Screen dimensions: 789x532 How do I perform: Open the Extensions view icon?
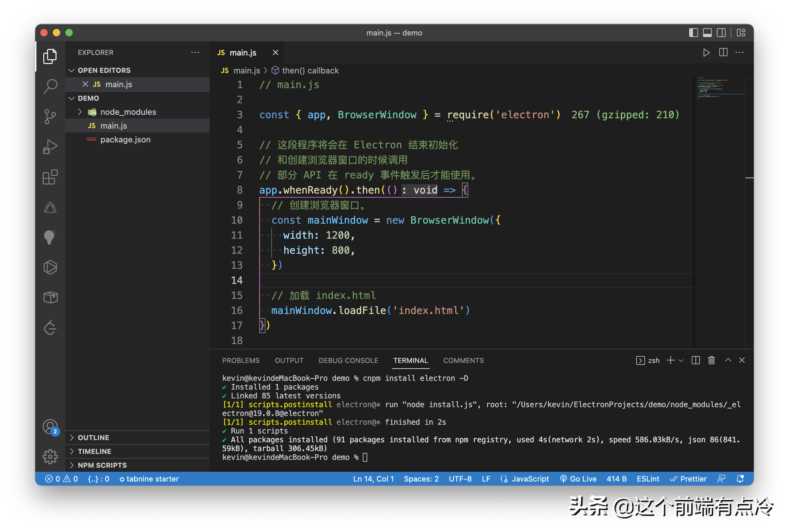pyautogui.click(x=50, y=177)
